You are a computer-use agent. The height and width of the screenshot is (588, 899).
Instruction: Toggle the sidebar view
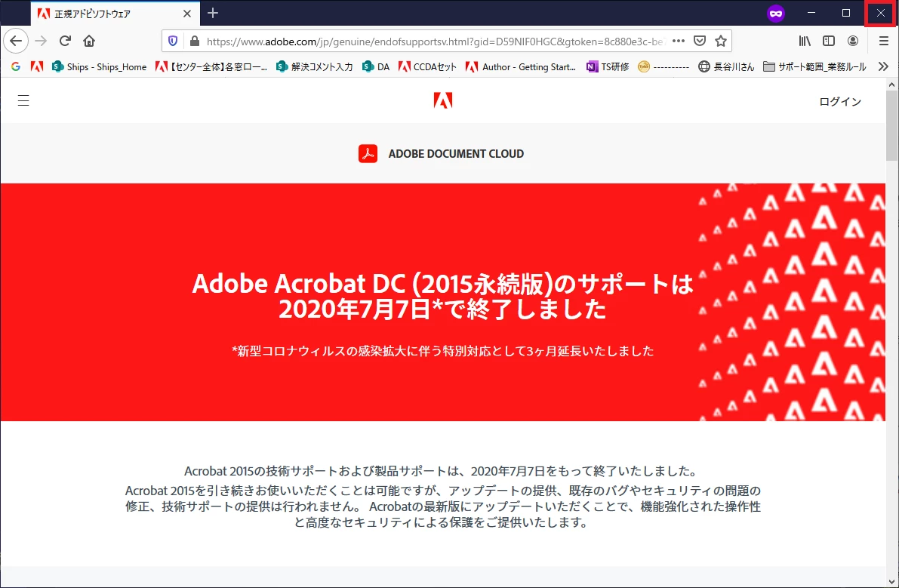(829, 41)
